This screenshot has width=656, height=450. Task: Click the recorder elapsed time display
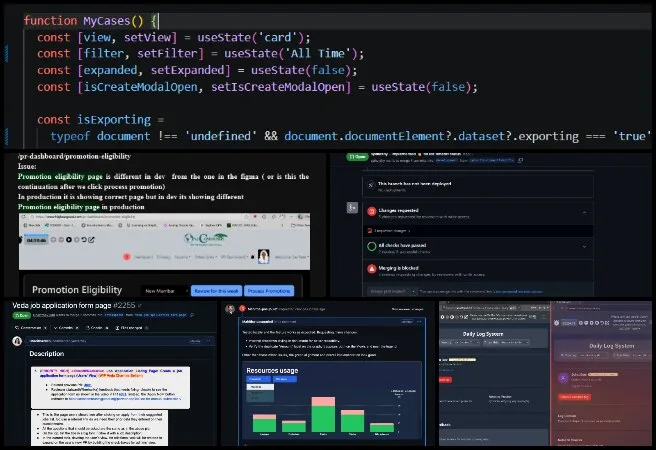click(x=36, y=240)
